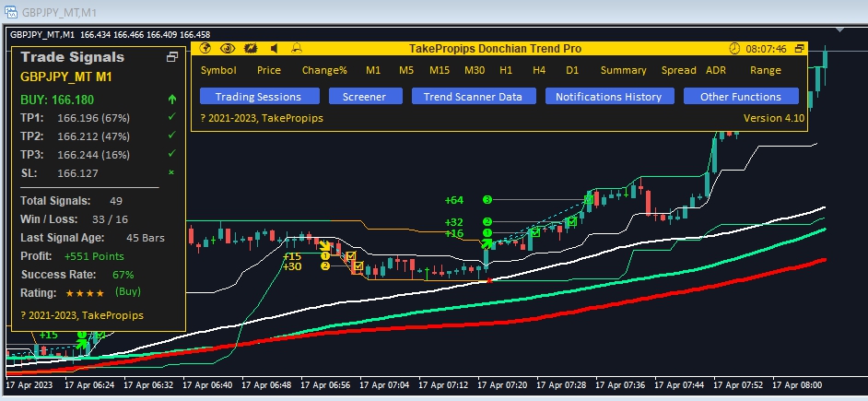Click the yellow circle 1 marker at +15

pos(325,255)
